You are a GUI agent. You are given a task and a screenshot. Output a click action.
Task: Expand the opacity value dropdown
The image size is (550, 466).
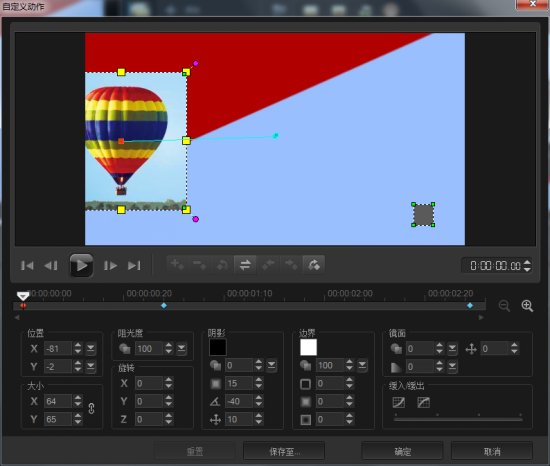[181, 348]
